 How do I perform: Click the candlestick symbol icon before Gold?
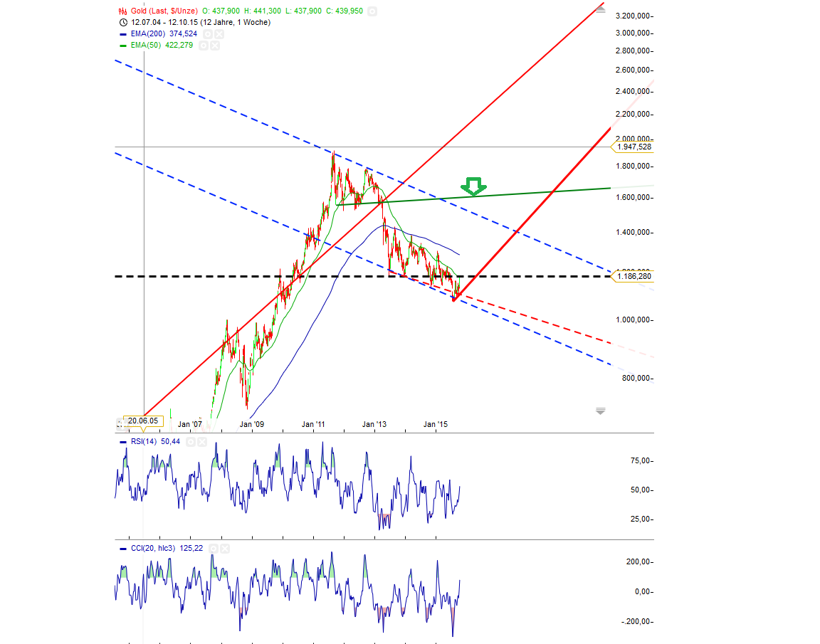point(121,11)
